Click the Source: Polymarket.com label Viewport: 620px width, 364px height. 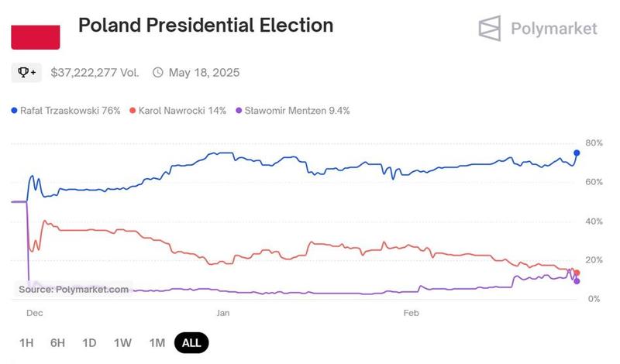pos(74,289)
